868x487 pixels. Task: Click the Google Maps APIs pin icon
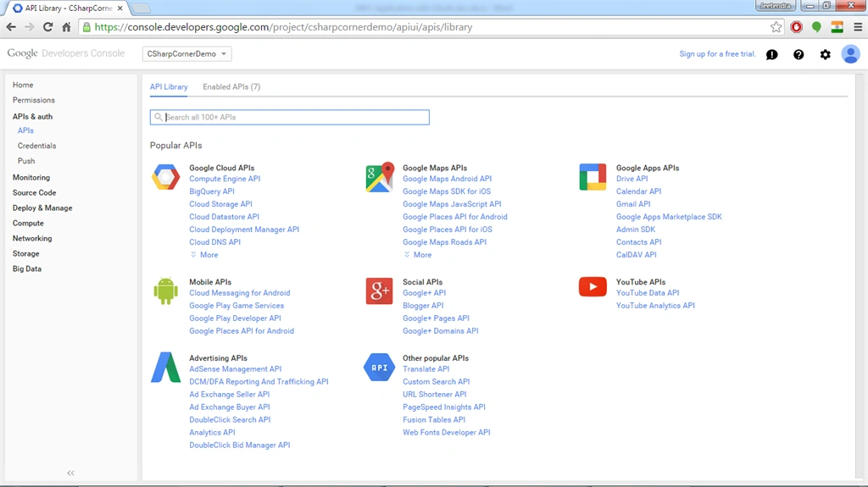(x=380, y=177)
